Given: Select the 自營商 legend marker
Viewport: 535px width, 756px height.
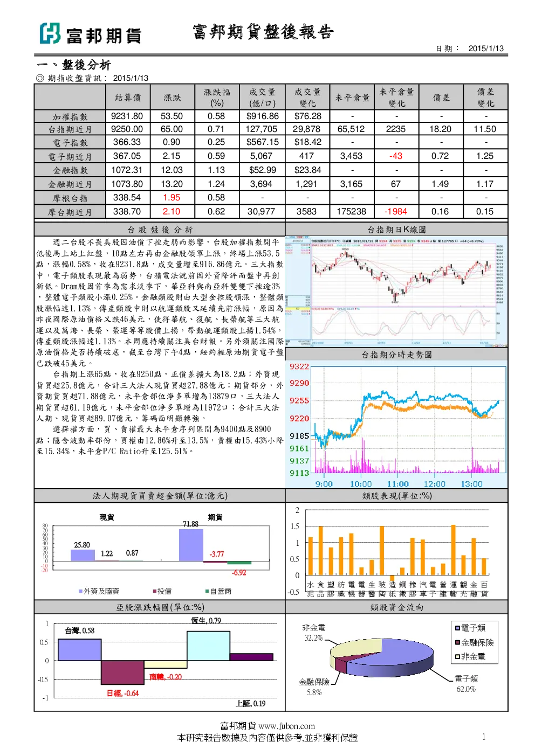Looking at the screenshot, I should (207, 591).
